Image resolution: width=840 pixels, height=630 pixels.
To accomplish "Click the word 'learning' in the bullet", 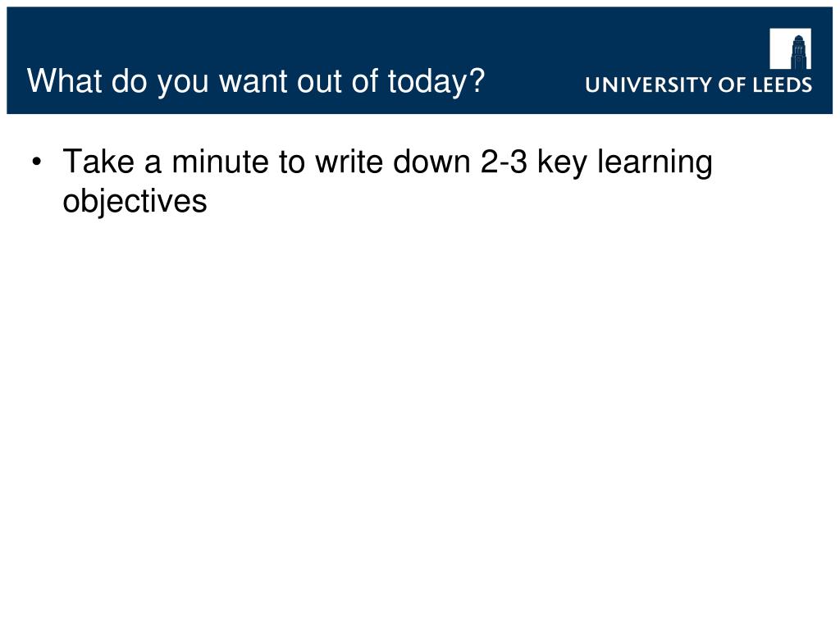I will (x=655, y=163).
